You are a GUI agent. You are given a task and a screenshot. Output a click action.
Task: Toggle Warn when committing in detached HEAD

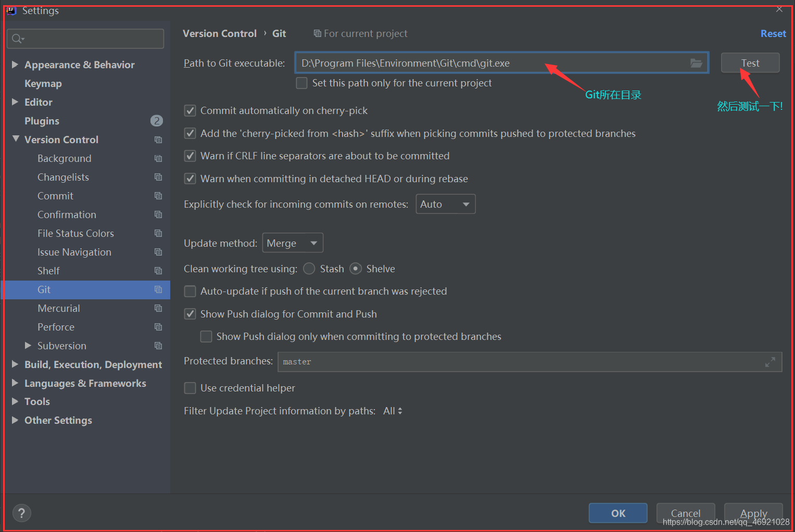(190, 179)
